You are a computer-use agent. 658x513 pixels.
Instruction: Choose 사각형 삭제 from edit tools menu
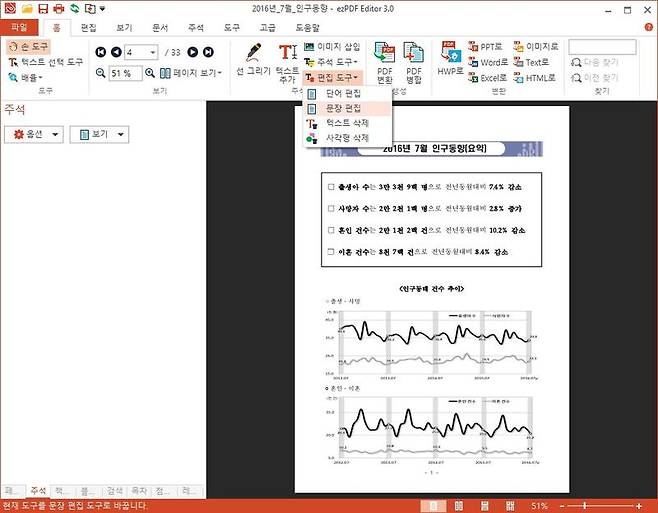coord(347,138)
